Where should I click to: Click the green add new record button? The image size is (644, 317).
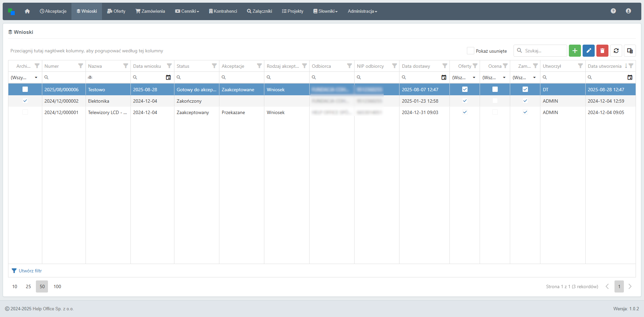pos(575,51)
